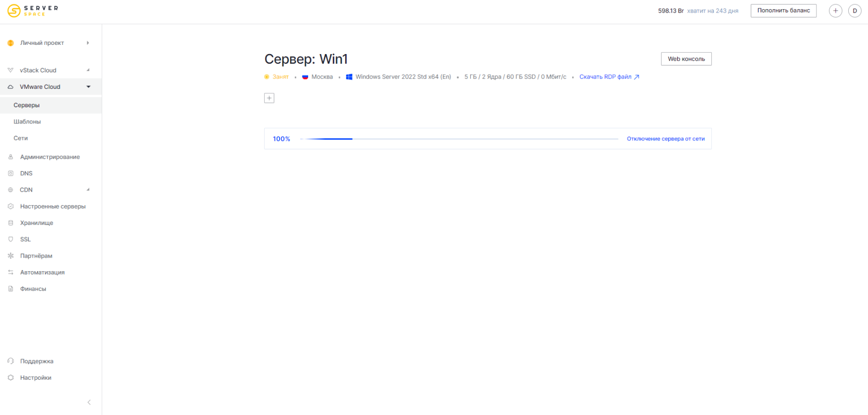Click the Serverspace logo
This screenshot has width=868, height=415.
tap(33, 11)
